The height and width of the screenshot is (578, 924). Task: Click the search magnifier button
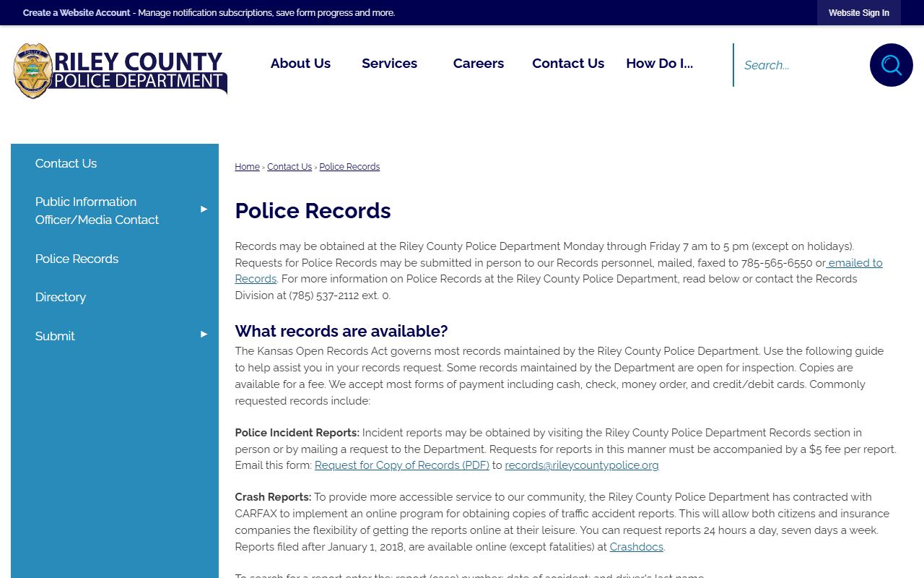[891, 65]
